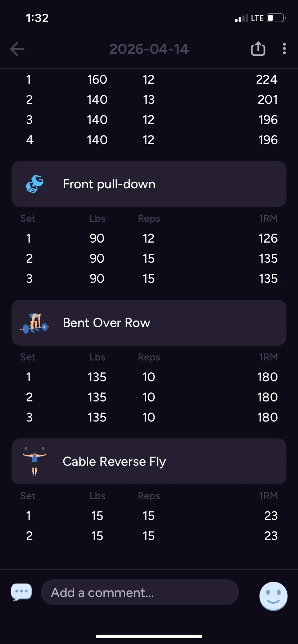The height and width of the screenshot is (644, 298).
Task: Open the share workout icon
Action: [x=258, y=49]
